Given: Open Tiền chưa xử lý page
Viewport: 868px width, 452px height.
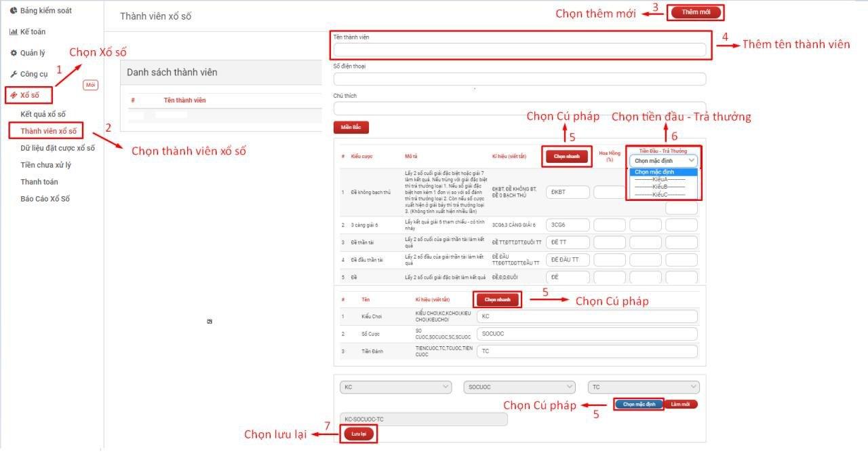Looking at the screenshot, I should point(45,165).
